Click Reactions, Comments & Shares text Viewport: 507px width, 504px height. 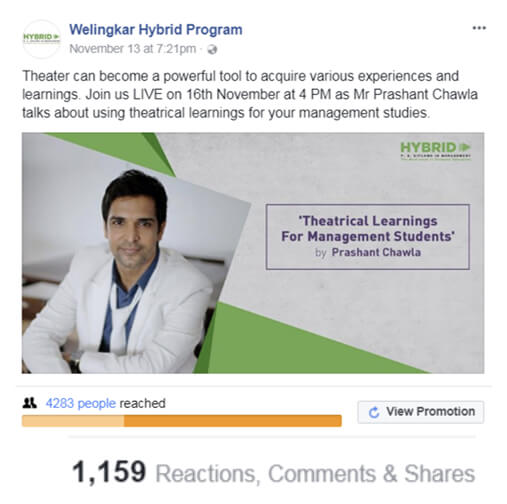click(x=315, y=473)
